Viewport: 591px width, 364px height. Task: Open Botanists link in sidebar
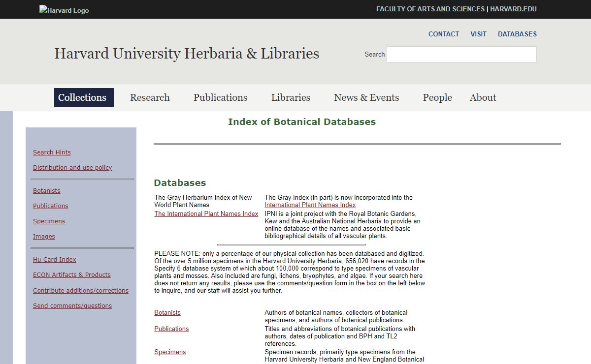(47, 190)
